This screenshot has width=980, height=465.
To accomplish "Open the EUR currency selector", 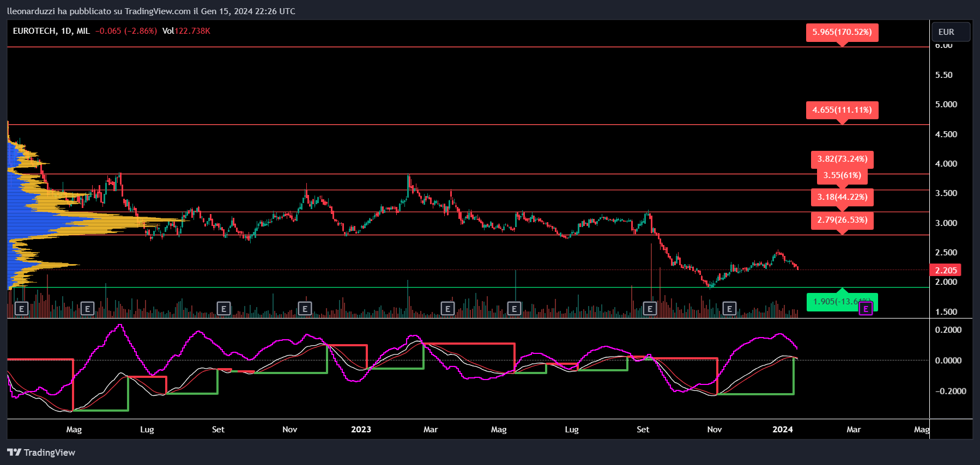I will coord(951,32).
